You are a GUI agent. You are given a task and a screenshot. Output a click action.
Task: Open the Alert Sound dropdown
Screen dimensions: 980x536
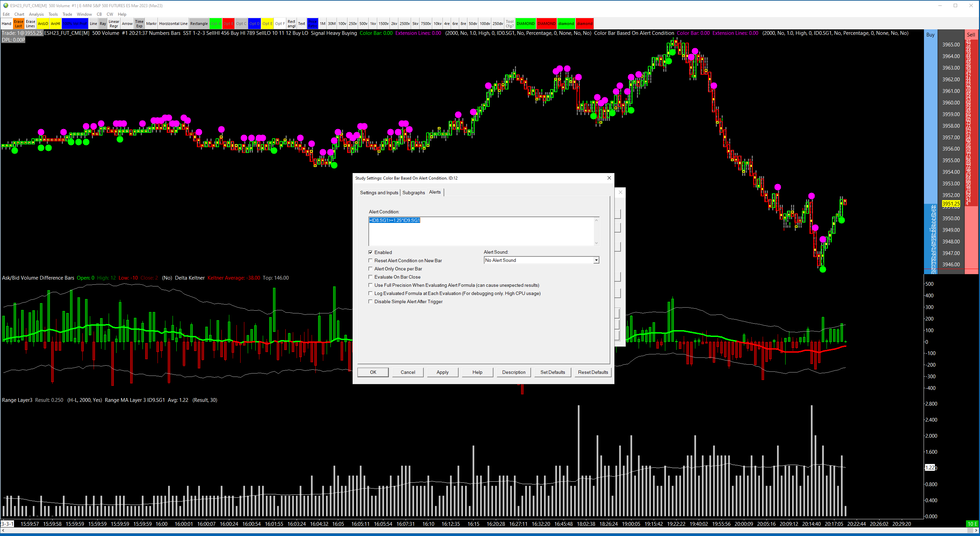pyautogui.click(x=596, y=260)
